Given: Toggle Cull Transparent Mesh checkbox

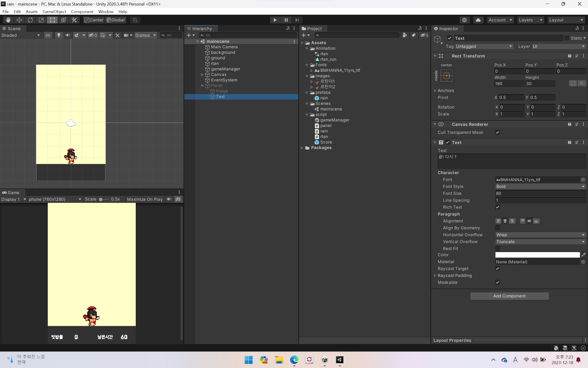Looking at the screenshot, I should tap(498, 132).
